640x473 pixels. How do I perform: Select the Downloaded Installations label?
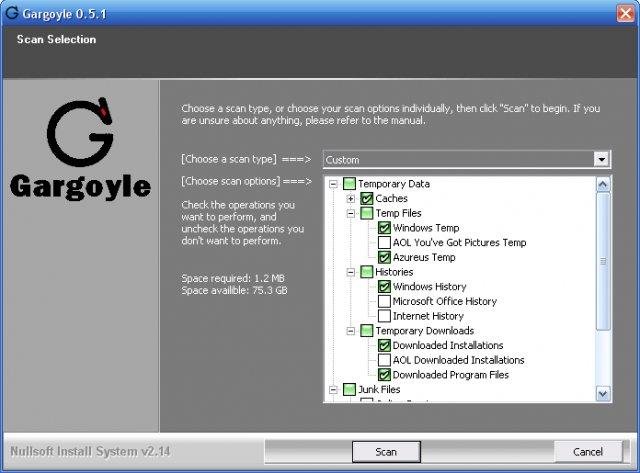448,346
